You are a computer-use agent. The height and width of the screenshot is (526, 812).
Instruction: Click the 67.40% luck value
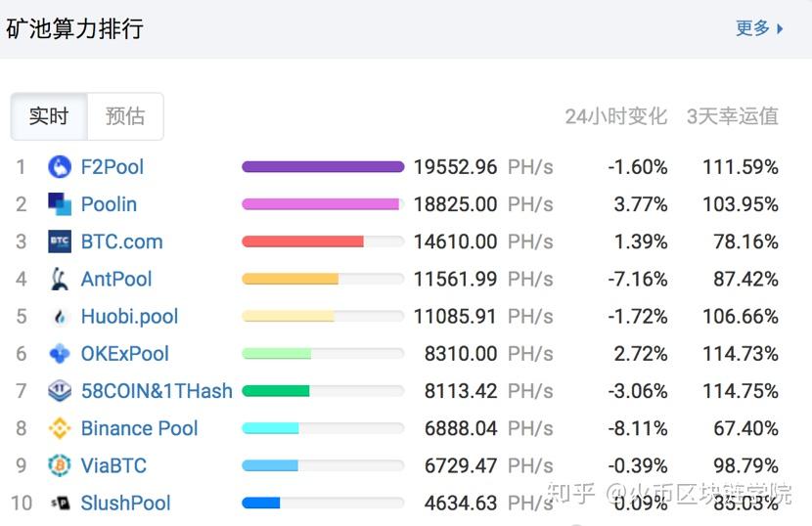746,428
